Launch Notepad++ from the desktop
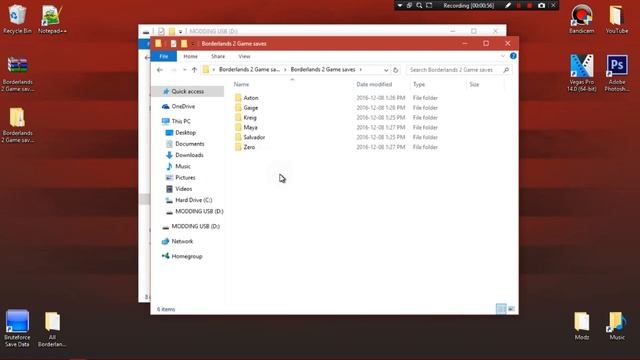This screenshot has height=360, width=640. [x=52, y=19]
